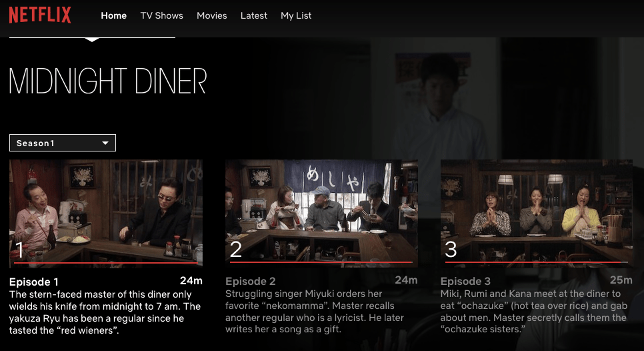The image size is (644, 351).
Task: Click the Season dropdown arrow
Action: [x=105, y=143]
